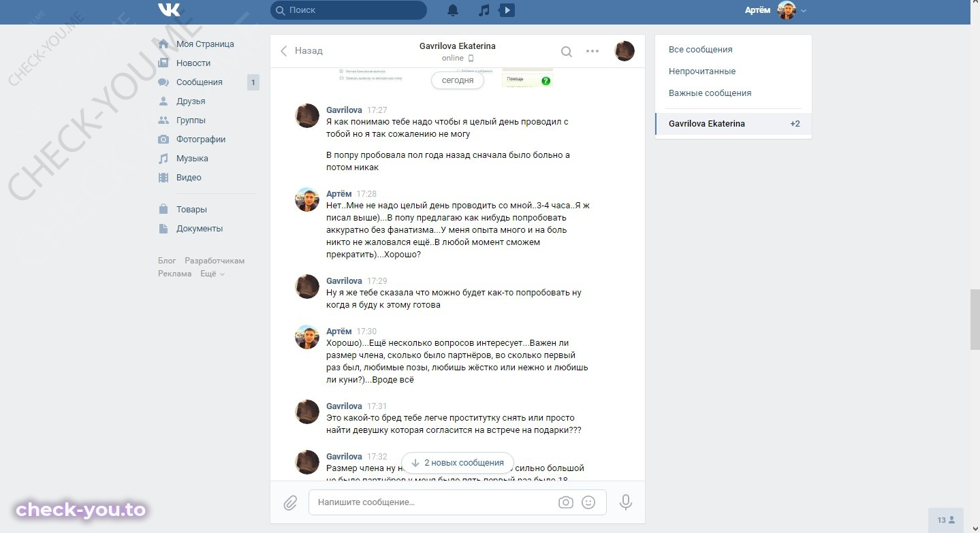The image size is (980, 533).
Task: Open Артём sender name at 17:28
Action: click(339, 194)
